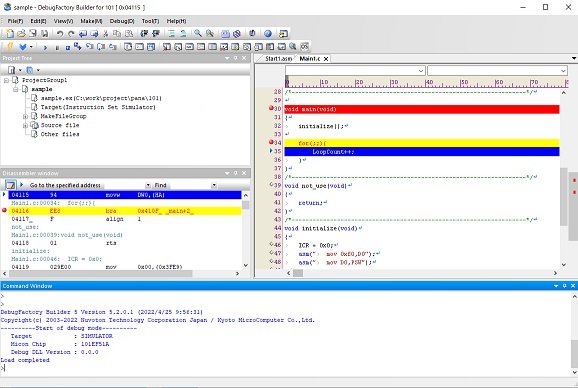Viewport: 578px width, 388px height.
Task: Click the blue Help question icon
Action: coord(268,34)
